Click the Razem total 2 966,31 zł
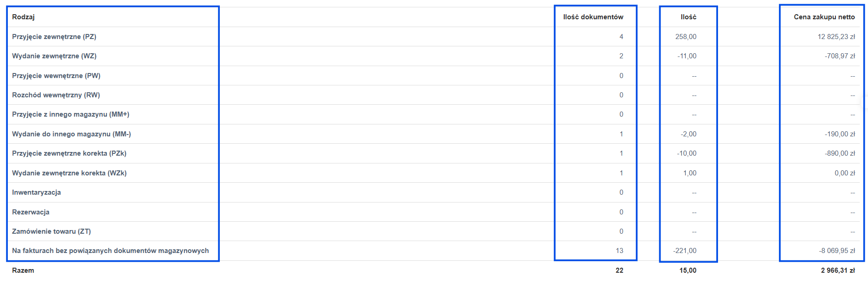 pyautogui.click(x=838, y=270)
